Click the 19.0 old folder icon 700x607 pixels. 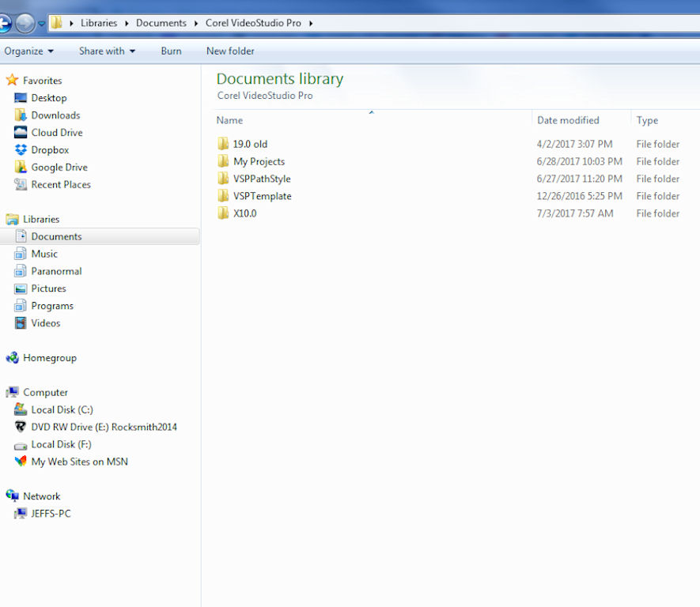(x=223, y=144)
